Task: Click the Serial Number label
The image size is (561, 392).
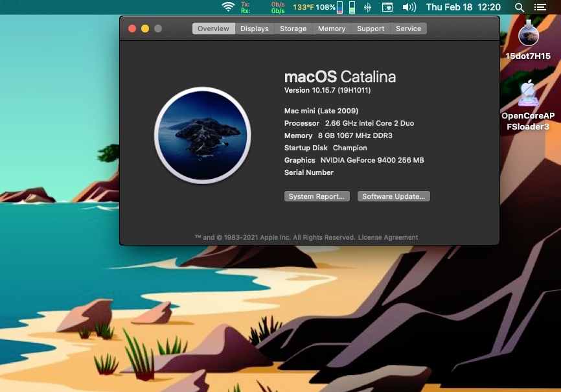Action: (x=309, y=172)
